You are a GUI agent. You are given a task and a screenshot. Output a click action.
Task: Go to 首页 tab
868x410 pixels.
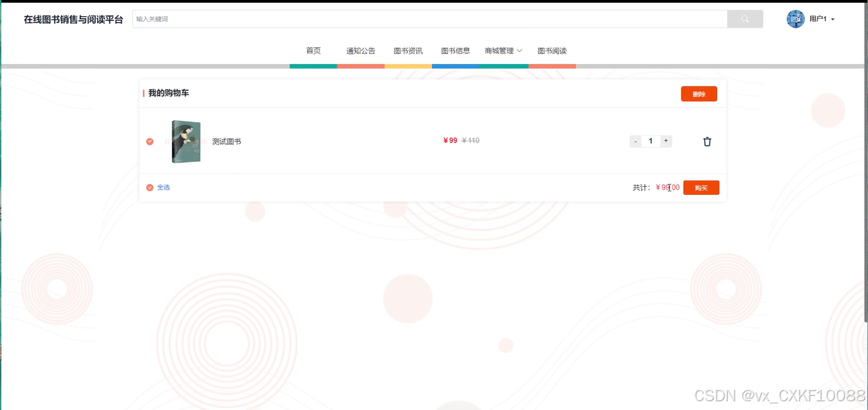(x=313, y=51)
